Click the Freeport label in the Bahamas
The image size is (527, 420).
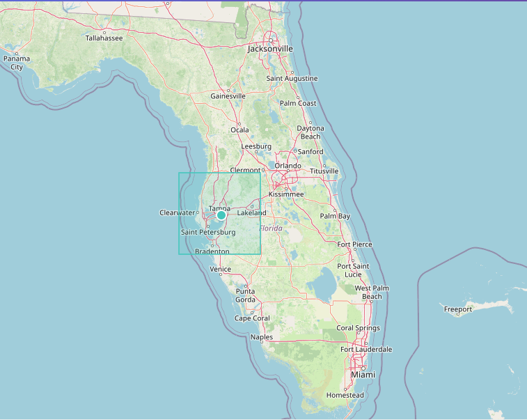[x=457, y=309]
